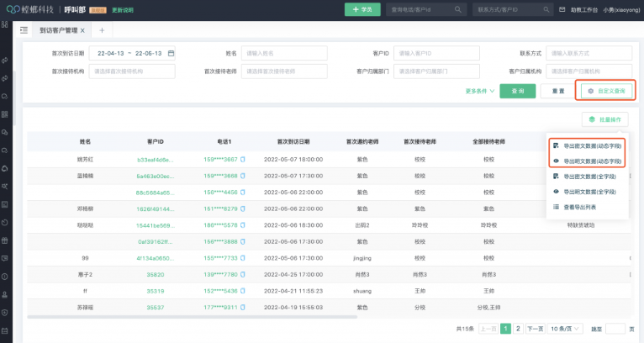The image size is (644, 343).
Task: Click the 自定义查询 button
Action: pyautogui.click(x=606, y=91)
